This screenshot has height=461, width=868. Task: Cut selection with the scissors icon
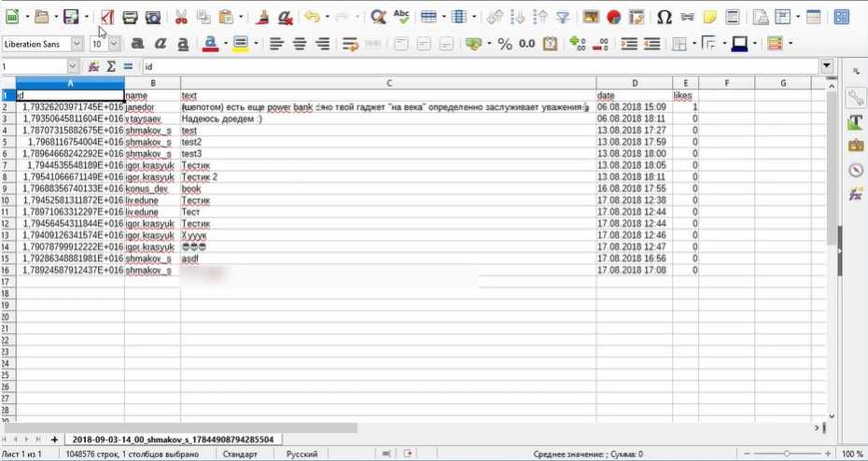pyautogui.click(x=181, y=17)
